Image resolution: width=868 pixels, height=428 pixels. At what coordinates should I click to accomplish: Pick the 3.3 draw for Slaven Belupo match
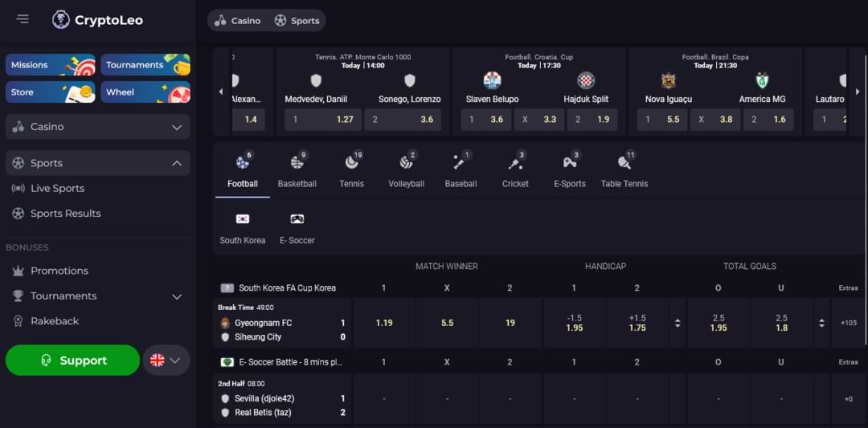(539, 120)
